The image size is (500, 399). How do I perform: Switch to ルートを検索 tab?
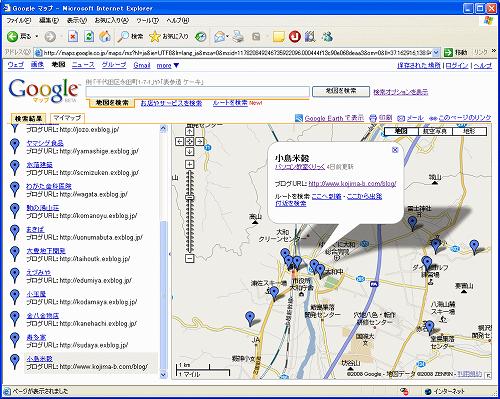point(230,102)
